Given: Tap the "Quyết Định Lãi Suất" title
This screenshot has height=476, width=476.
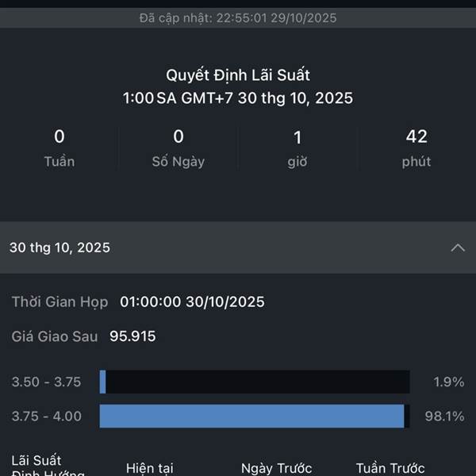Looking at the screenshot, I should pyautogui.click(x=238, y=75).
